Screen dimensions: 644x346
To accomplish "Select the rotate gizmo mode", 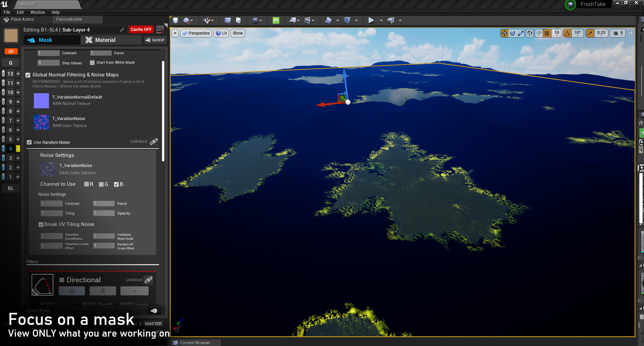I will point(513,33).
